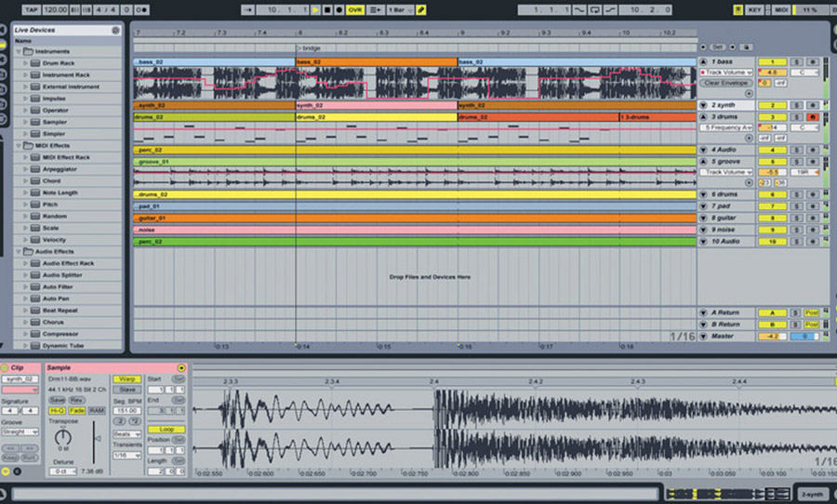Viewport: 837px width, 504px height.
Task: Toggle the yellow draw mode pencil icon
Action: pos(421,9)
